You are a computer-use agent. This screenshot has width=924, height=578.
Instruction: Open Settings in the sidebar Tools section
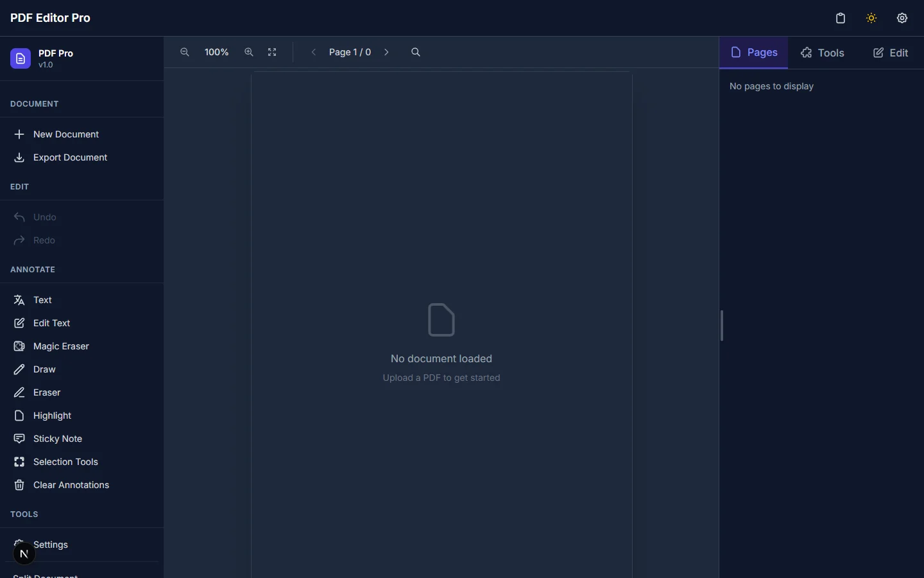point(81,545)
